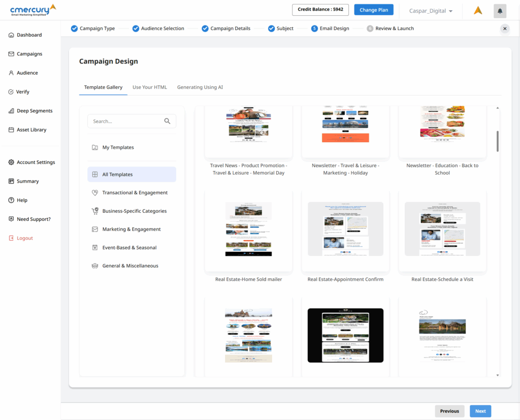Image resolution: width=520 pixels, height=420 pixels.
Task: Select Event-Based & Seasonal category
Action: (x=129, y=248)
